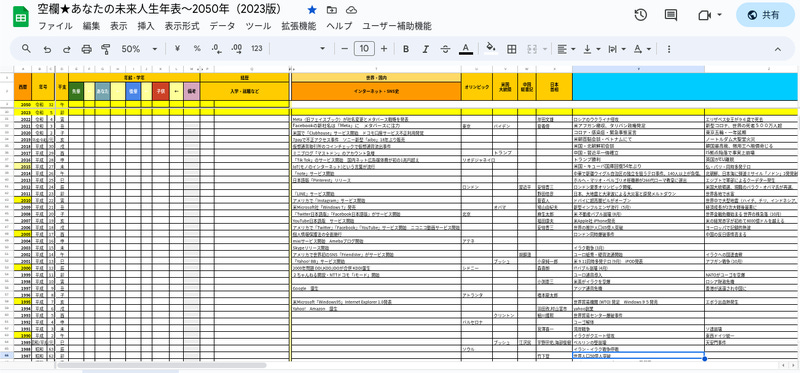
Task: Expand Meet options arrow beside camera
Action: coord(719,15)
